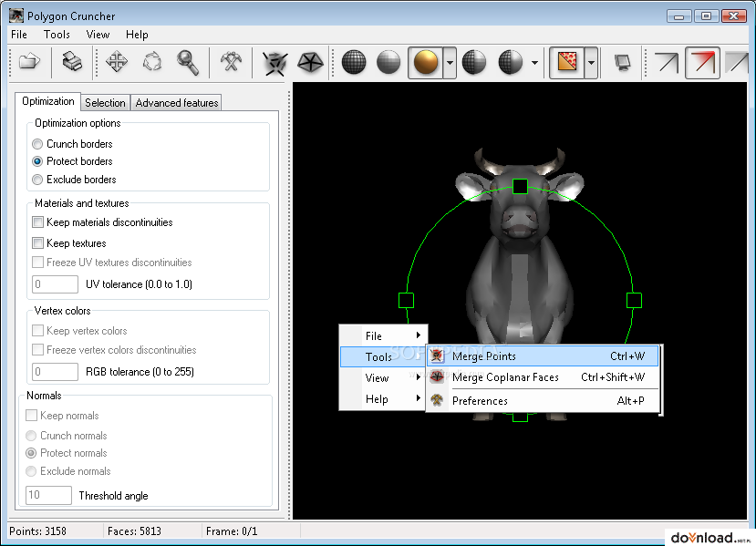
Task: Click Faces: 5813 status bar text
Action: [x=135, y=531]
